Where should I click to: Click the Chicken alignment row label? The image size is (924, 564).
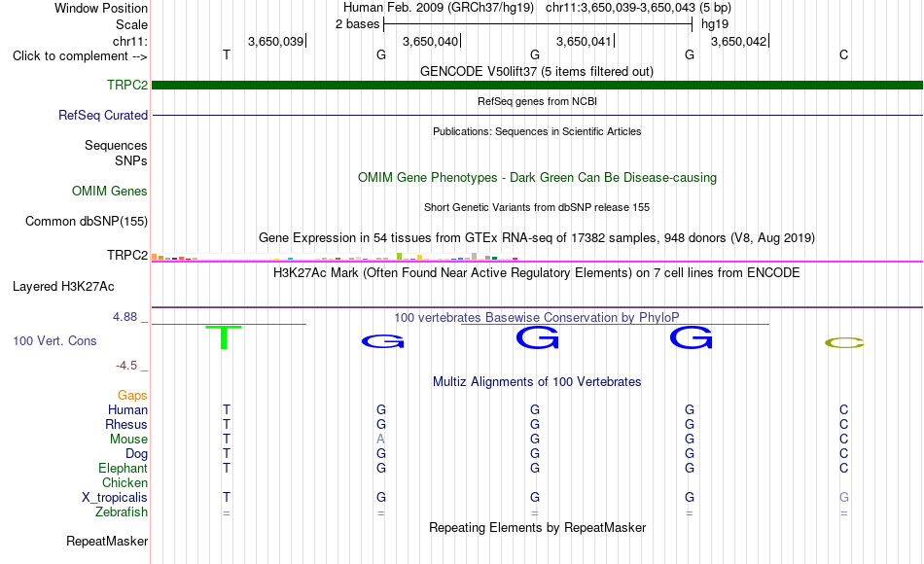pos(124,482)
